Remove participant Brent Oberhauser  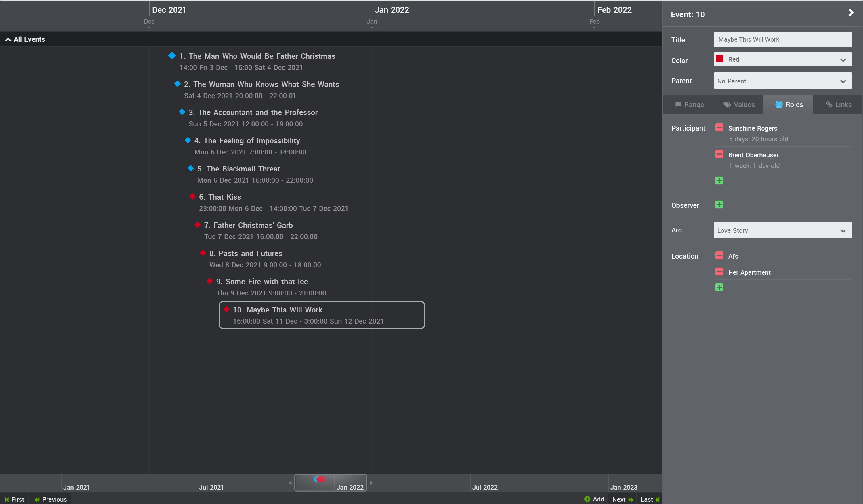(719, 154)
